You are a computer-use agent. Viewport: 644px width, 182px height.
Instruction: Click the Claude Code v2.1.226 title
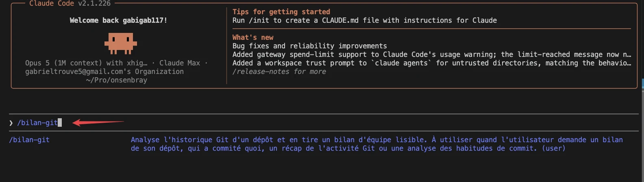click(70, 3)
